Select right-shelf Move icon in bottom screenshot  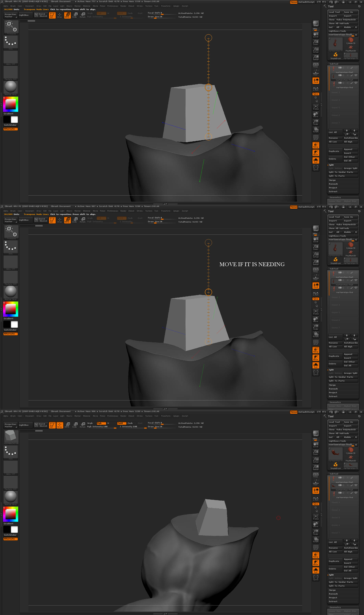316,525
